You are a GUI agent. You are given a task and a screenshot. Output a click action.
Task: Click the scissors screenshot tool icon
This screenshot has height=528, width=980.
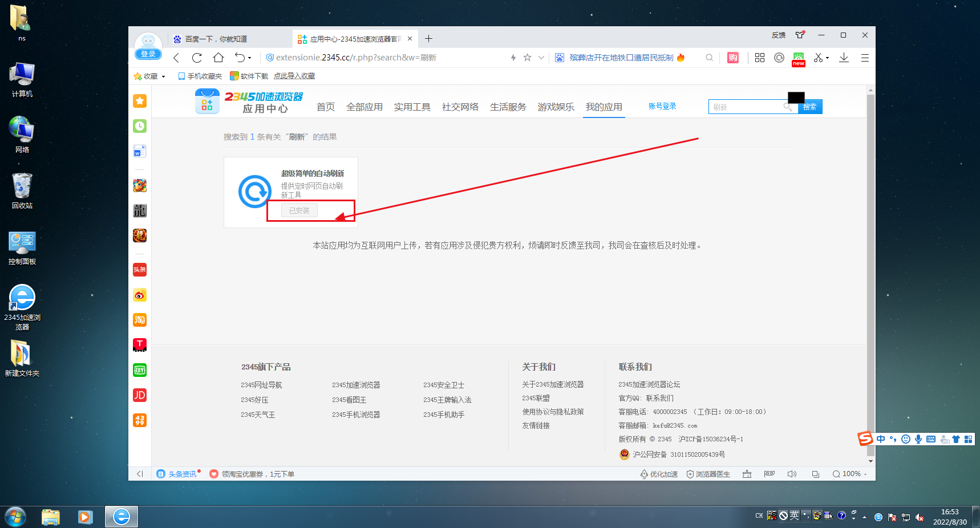[818, 58]
